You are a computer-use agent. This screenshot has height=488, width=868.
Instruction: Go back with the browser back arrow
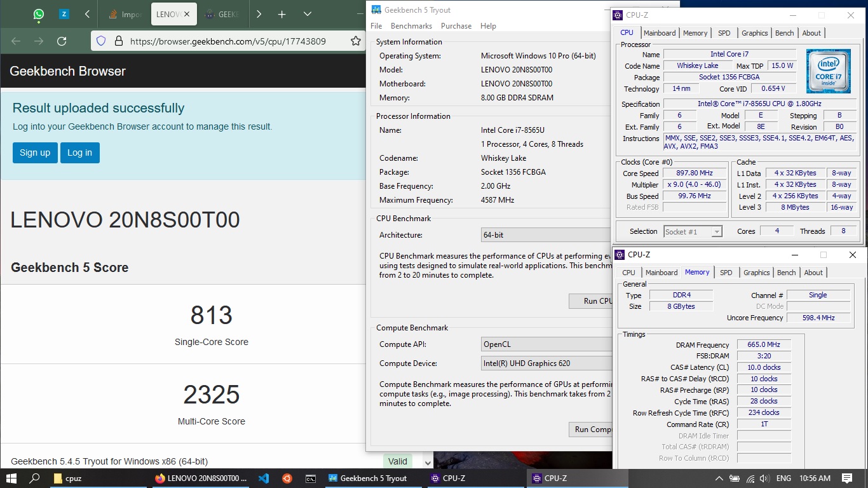point(16,41)
